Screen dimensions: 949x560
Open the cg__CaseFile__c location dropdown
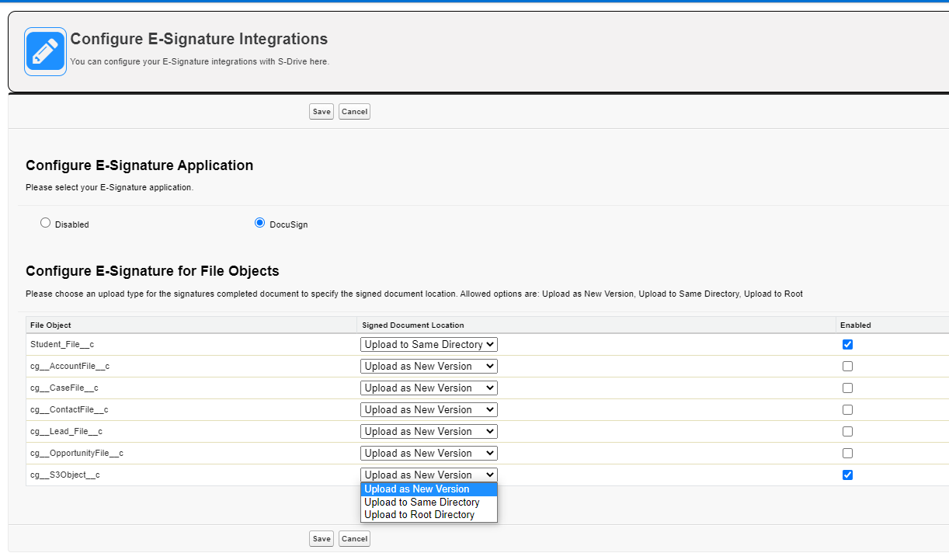click(x=429, y=388)
